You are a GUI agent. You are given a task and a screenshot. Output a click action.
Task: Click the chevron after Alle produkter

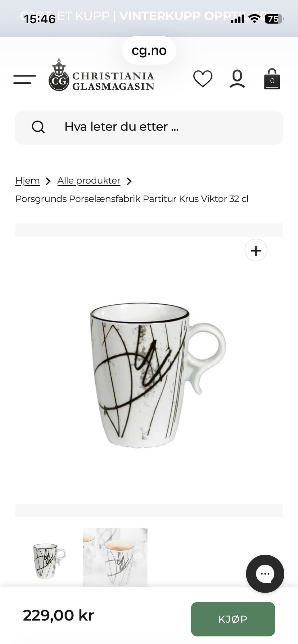129,181
